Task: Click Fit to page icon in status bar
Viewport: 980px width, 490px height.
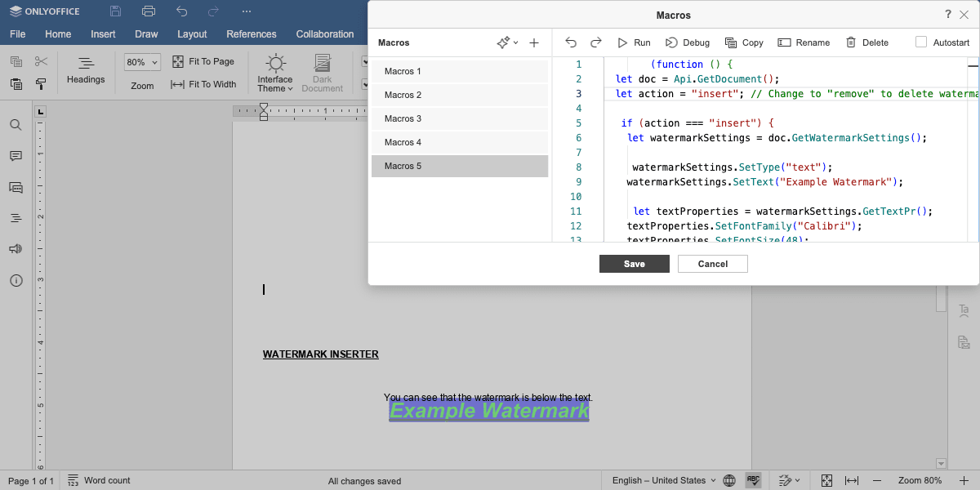Action: 826,480
